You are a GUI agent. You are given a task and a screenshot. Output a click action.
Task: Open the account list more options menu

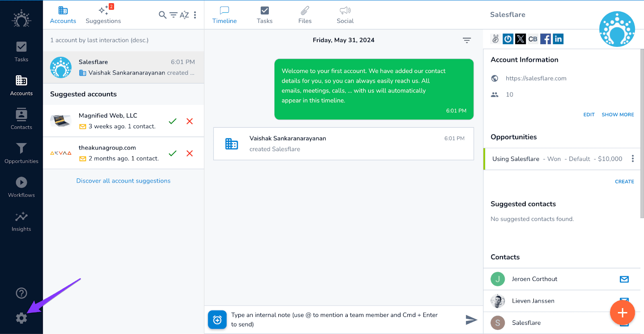coord(195,15)
